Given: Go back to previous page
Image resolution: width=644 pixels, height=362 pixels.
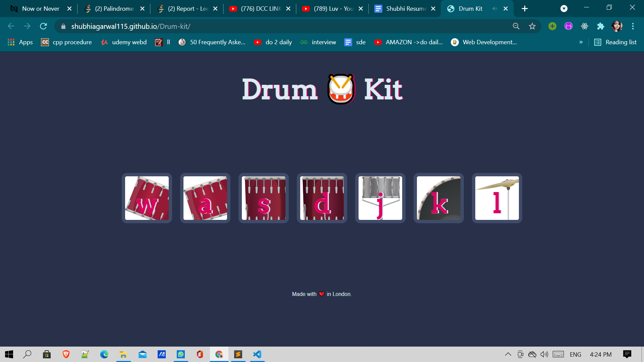Looking at the screenshot, I should pos(11,26).
